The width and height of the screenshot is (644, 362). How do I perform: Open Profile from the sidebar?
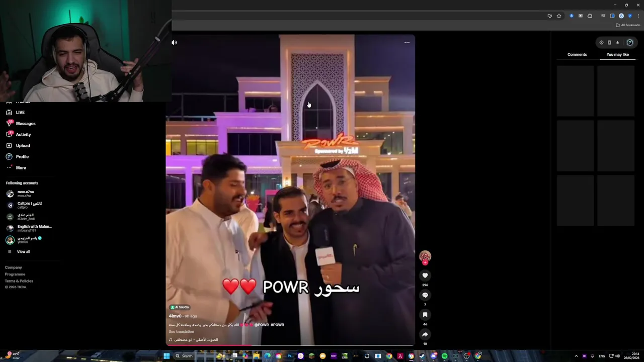[17, 156]
